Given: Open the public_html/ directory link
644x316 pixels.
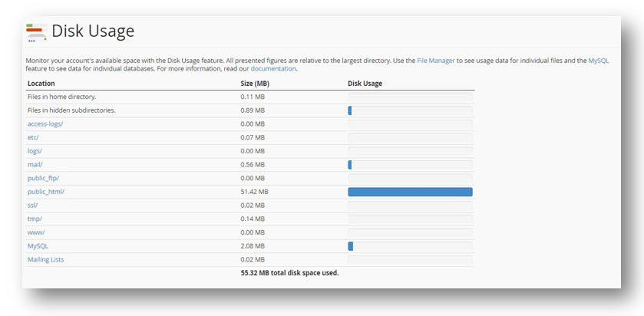Looking at the screenshot, I should (x=46, y=192).
